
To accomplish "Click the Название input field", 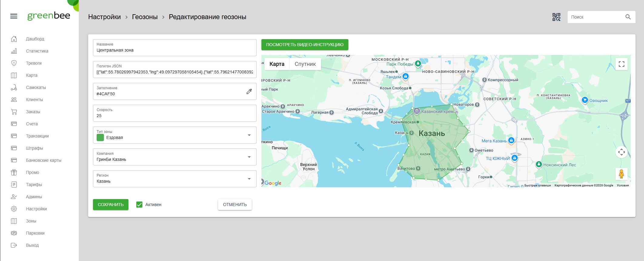I will (174, 50).
